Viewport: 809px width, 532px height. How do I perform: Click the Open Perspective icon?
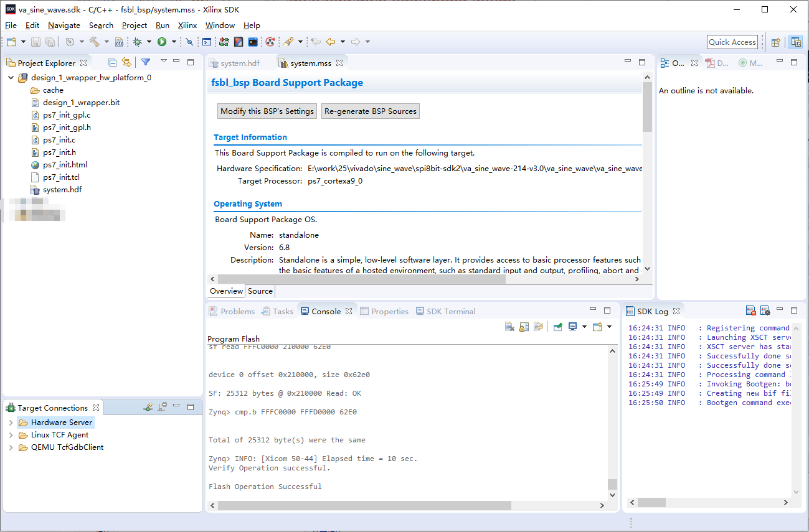(x=775, y=42)
